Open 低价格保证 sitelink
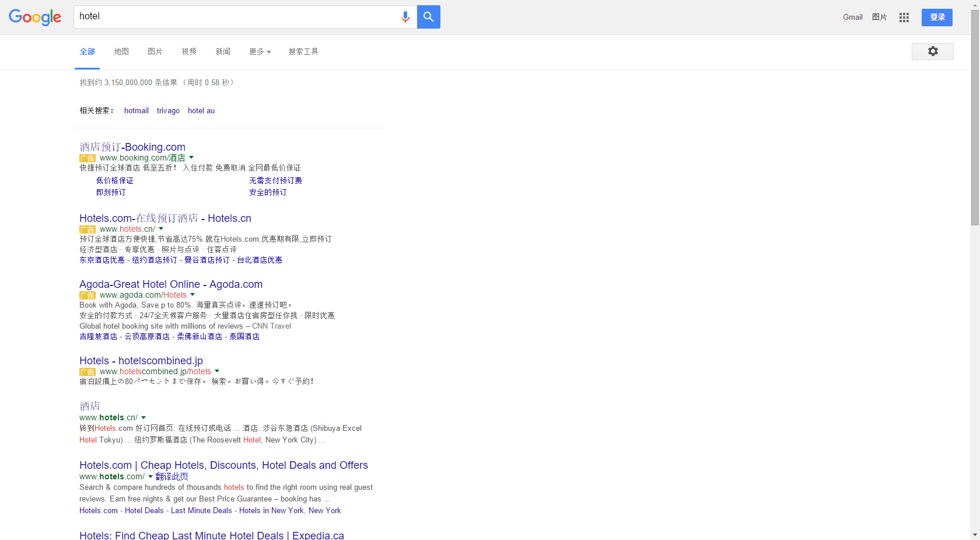This screenshot has height=540, width=980. tap(115, 181)
